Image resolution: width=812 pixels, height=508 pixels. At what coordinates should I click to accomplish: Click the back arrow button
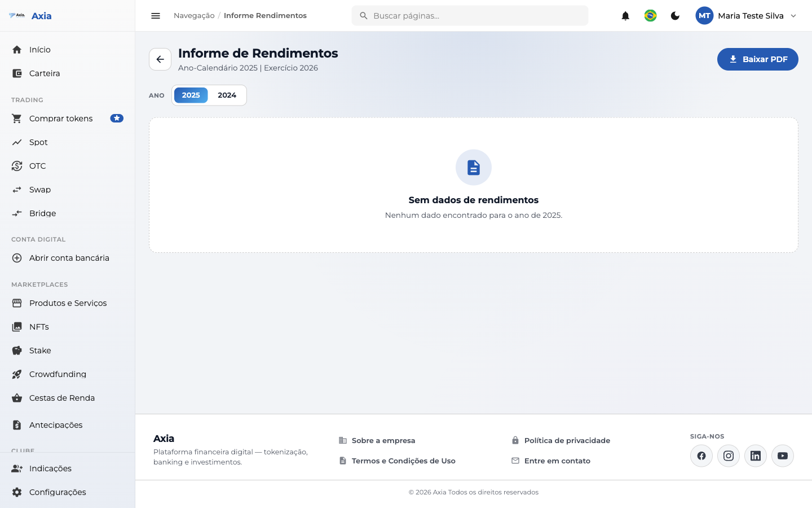(x=160, y=59)
